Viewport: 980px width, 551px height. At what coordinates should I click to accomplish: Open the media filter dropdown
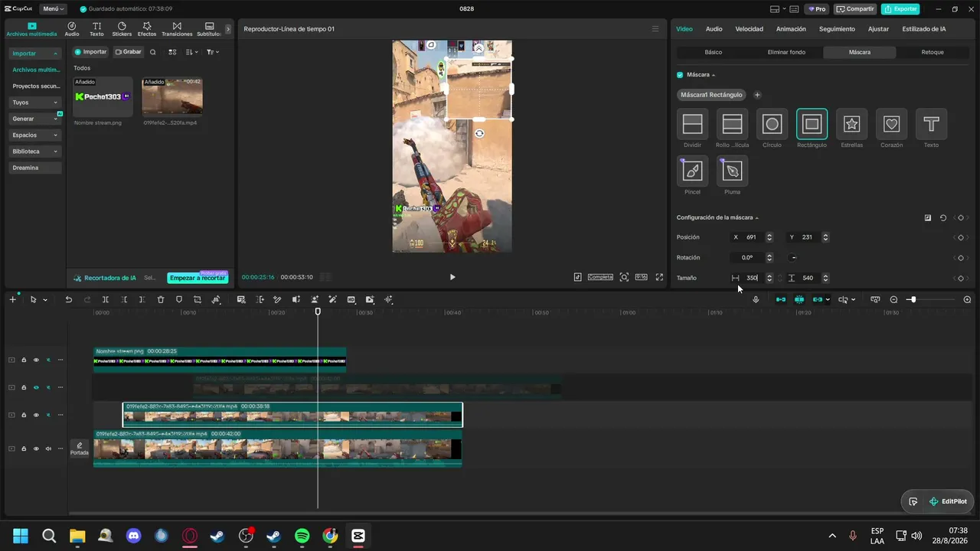[x=212, y=52]
